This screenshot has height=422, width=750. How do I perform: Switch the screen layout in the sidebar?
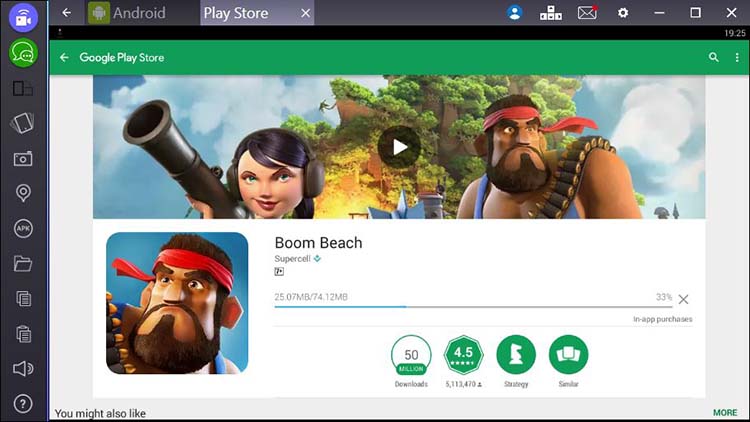click(x=23, y=89)
